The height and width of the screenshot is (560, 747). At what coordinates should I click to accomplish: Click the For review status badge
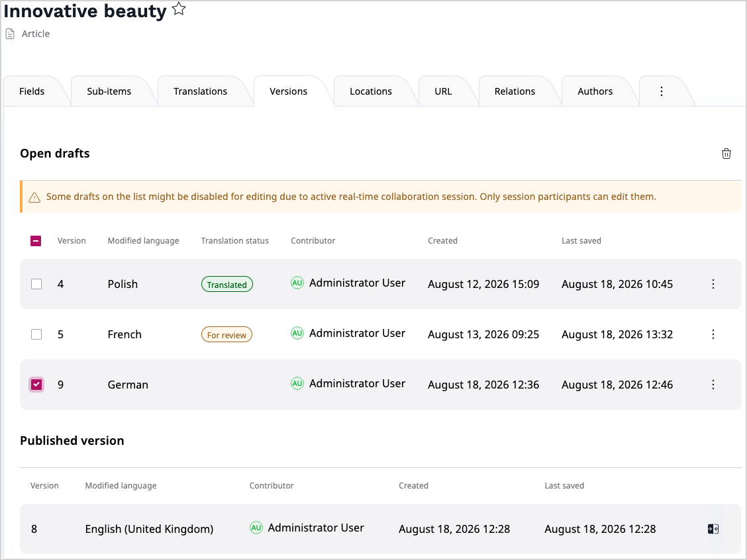coord(226,335)
